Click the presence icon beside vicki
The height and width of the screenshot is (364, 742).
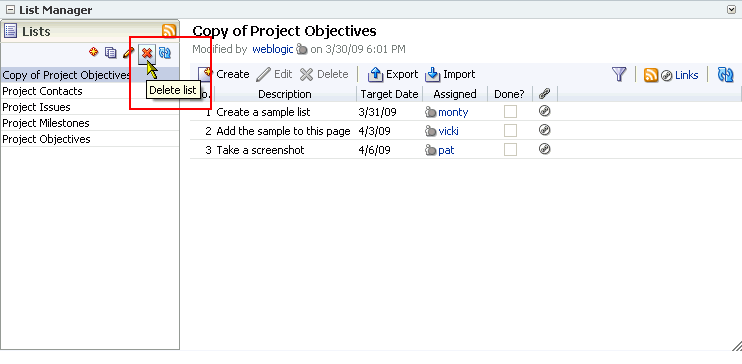click(430, 131)
